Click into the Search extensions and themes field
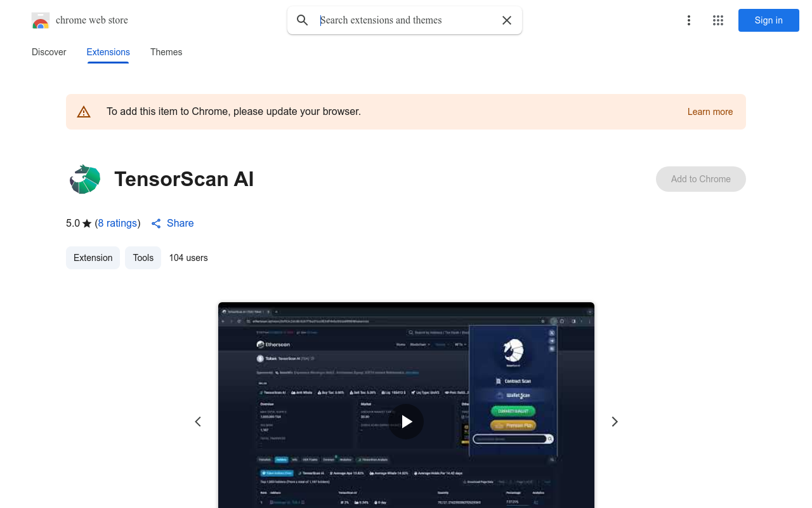This screenshot has width=812, height=508. pos(406,20)
